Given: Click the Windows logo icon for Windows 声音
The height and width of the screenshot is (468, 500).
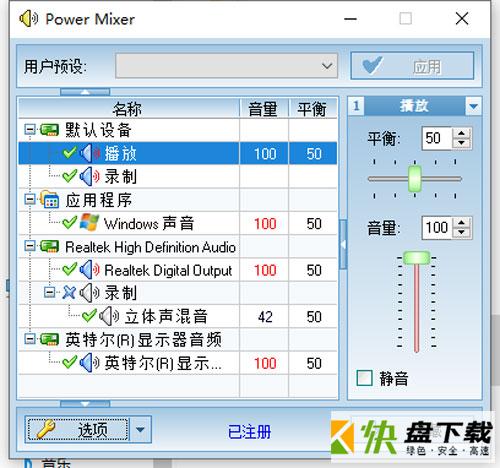Looking at the screenshot, I should [89, 223].
